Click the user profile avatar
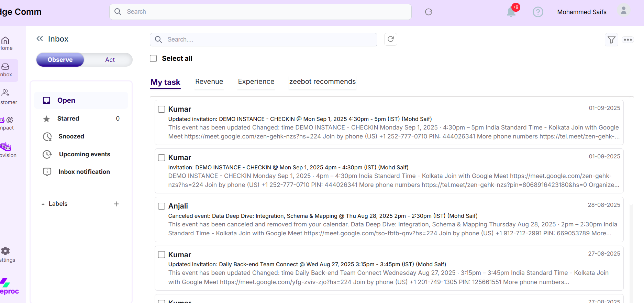The width and height of the screenshot is (644, 303). (623, 11)
